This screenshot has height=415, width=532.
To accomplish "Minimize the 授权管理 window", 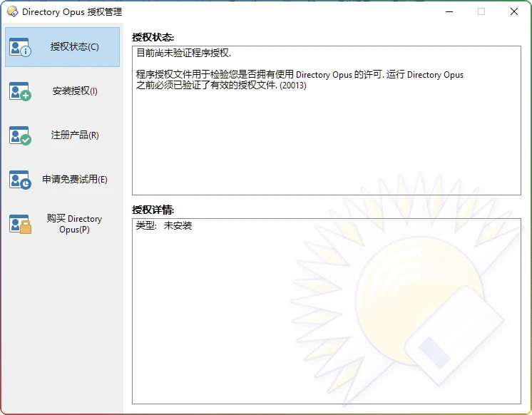I will coord(449,11).
